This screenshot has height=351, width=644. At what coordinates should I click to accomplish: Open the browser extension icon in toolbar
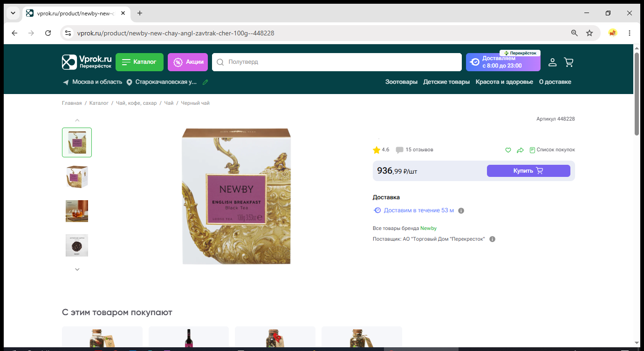[x=613, y=33]
